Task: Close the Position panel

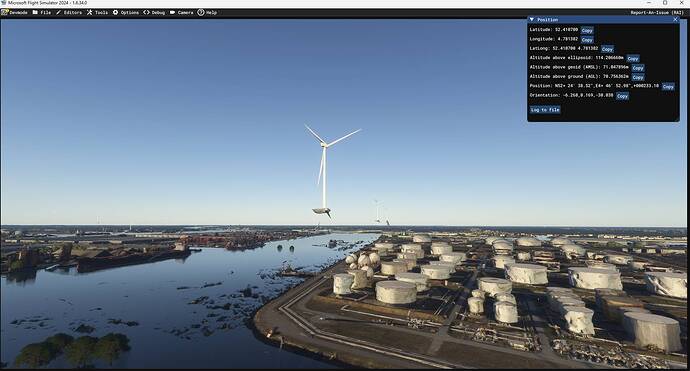Action: 675,19
